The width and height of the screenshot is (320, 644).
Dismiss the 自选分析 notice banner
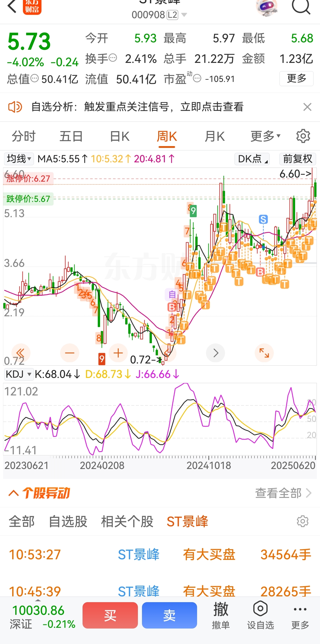(x=307, y=107)
